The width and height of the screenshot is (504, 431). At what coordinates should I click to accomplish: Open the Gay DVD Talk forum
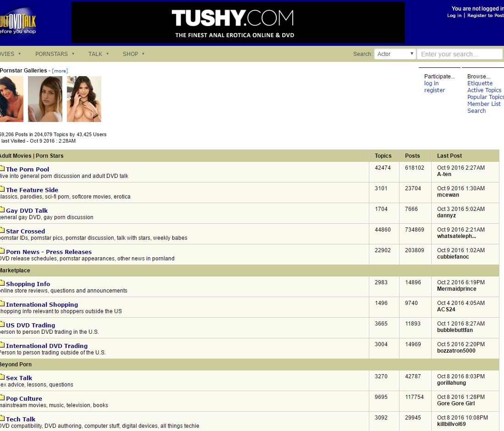(x=27, y=210)
